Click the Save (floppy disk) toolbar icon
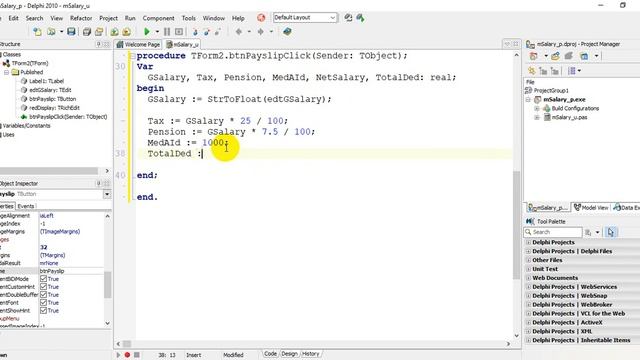Image resolution: width=640 pixels, height=360 pixels. 71,31
